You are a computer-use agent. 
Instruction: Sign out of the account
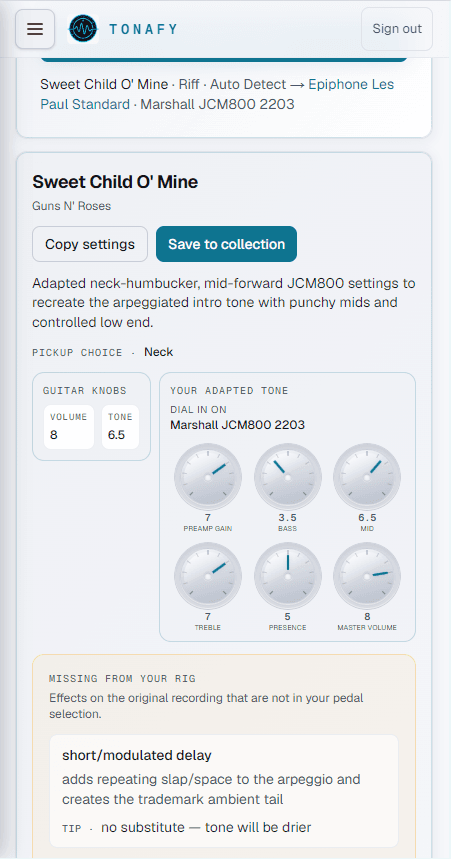tap(397, 29)
